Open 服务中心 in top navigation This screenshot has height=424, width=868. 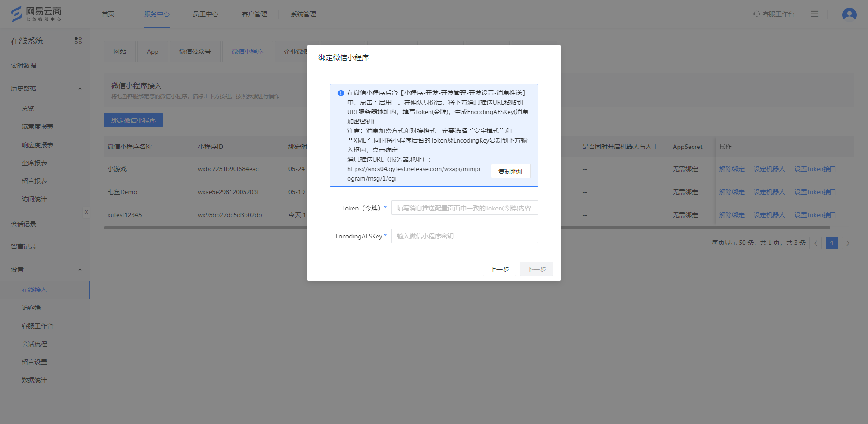pyautogui.click(x=157, y=14)
